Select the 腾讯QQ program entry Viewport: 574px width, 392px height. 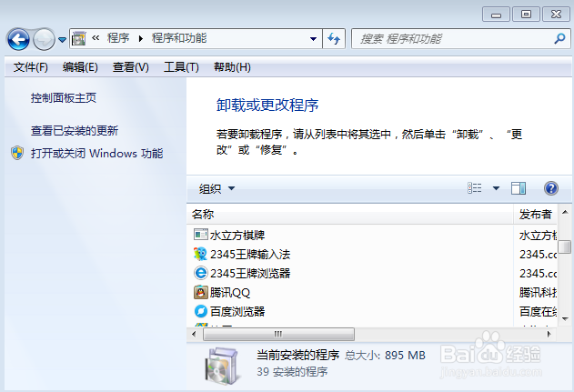click(x=230, y=293)
